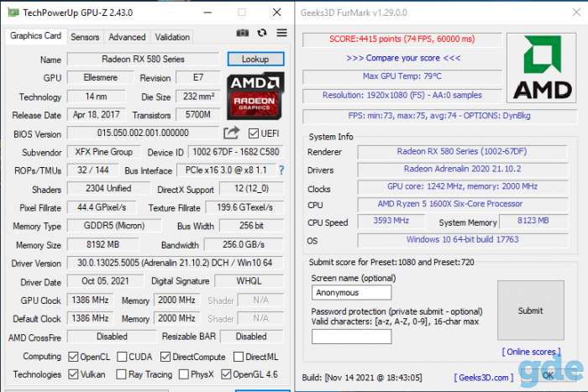Click the 2304 Unified shaders value
Screen dimensions: 588x392
click(108, 189)
